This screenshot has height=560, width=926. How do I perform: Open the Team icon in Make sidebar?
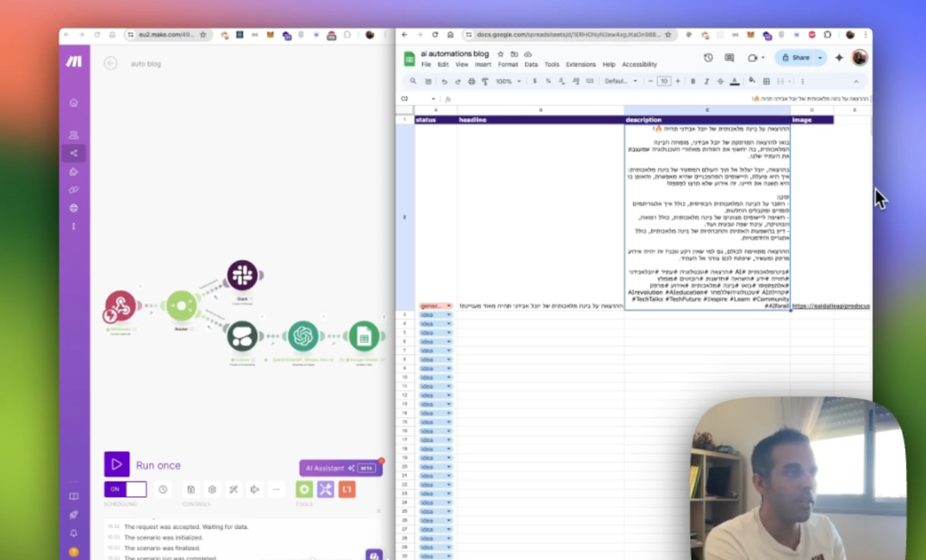coord(74,134)
